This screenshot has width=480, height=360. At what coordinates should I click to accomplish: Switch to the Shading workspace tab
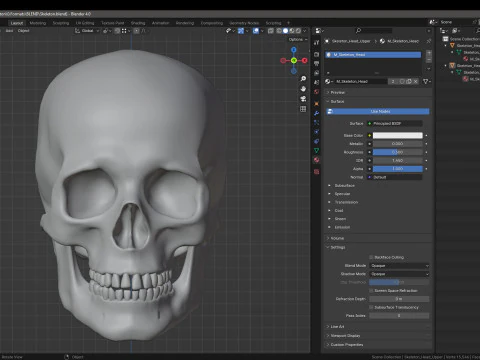coord(138,23)
